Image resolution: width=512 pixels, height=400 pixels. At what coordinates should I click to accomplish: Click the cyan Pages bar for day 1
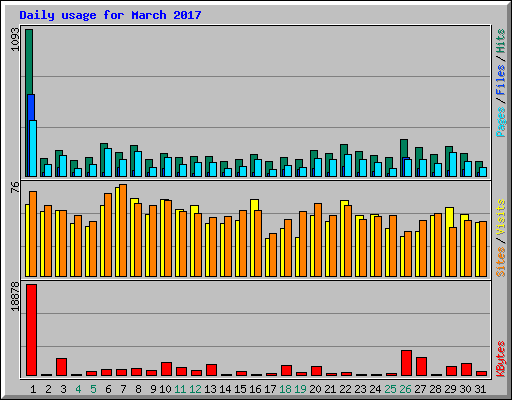pos(33,148)
